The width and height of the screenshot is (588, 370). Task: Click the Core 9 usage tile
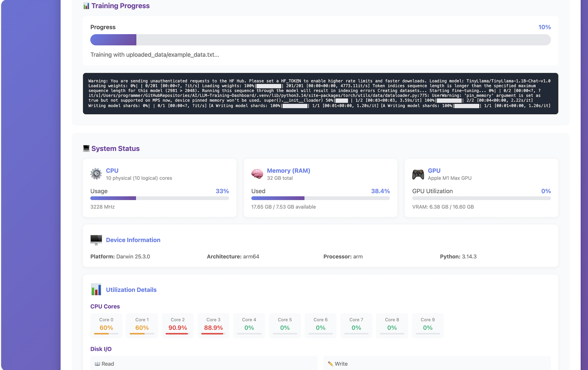click(x=428, y=325)
